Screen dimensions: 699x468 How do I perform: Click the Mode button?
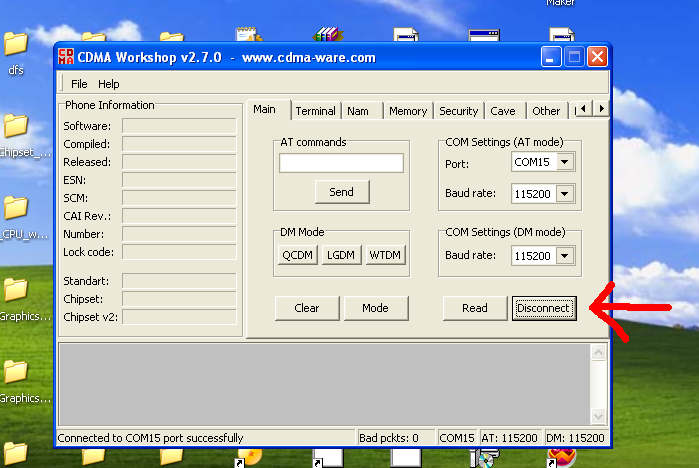click(x=376, y=308)
